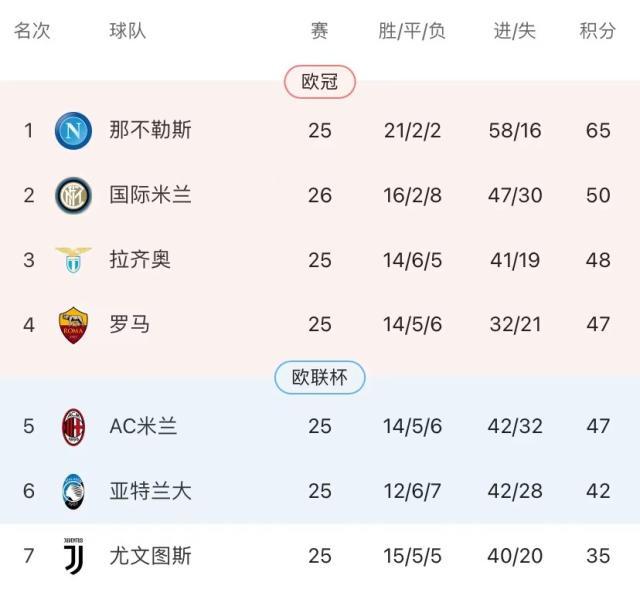Click AC米兰 goals record 42/32
Screen dimensions: 640x589
tap(516, 427)
